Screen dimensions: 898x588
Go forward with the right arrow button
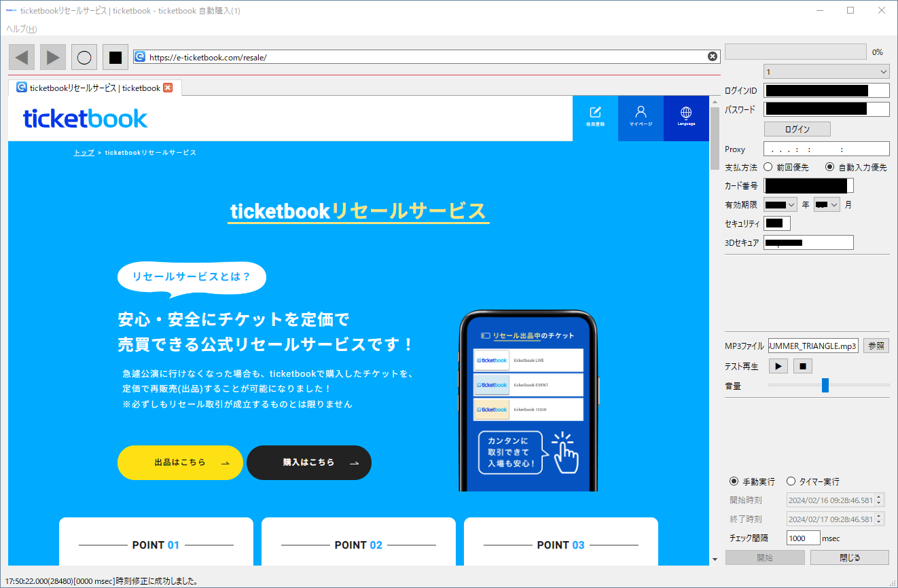coord(53,57)
